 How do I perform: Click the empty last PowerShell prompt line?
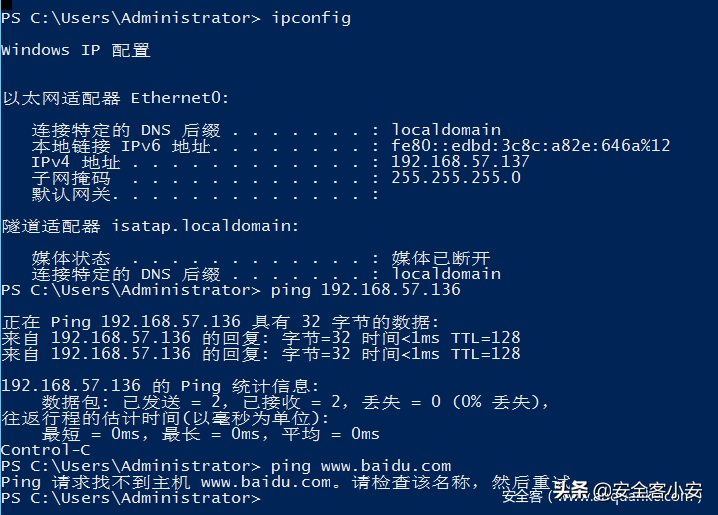130,498
